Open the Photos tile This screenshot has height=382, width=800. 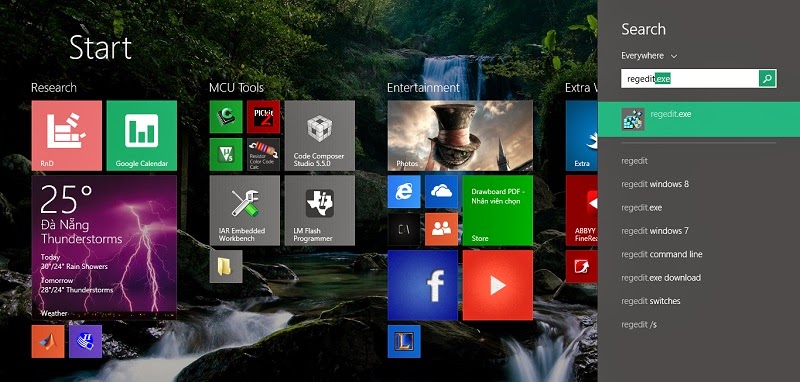(460, 136)
